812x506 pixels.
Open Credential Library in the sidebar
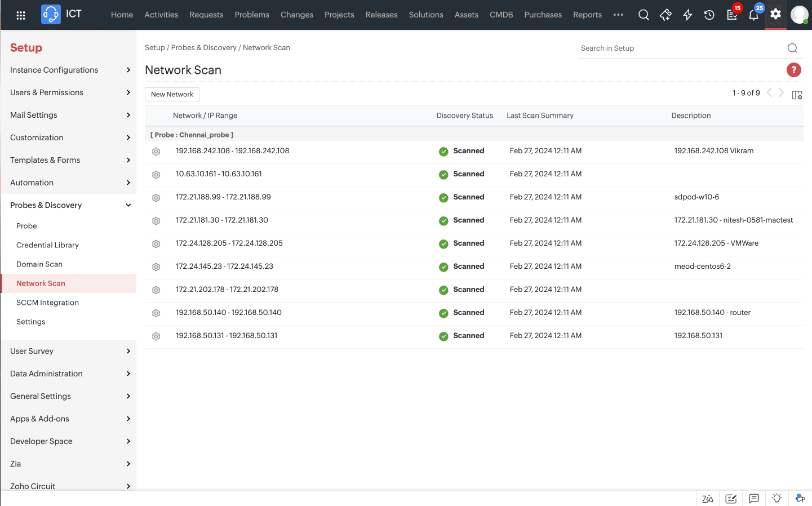click(47, 245)
